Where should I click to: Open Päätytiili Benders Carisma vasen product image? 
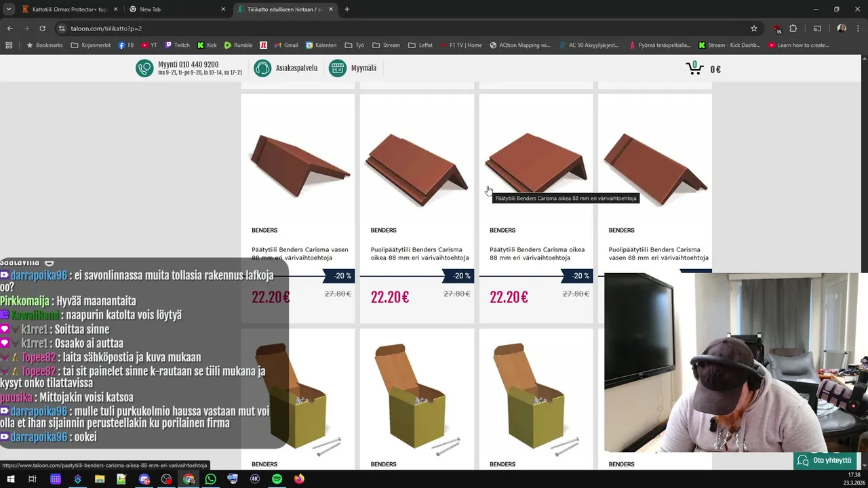coord(298,165)
